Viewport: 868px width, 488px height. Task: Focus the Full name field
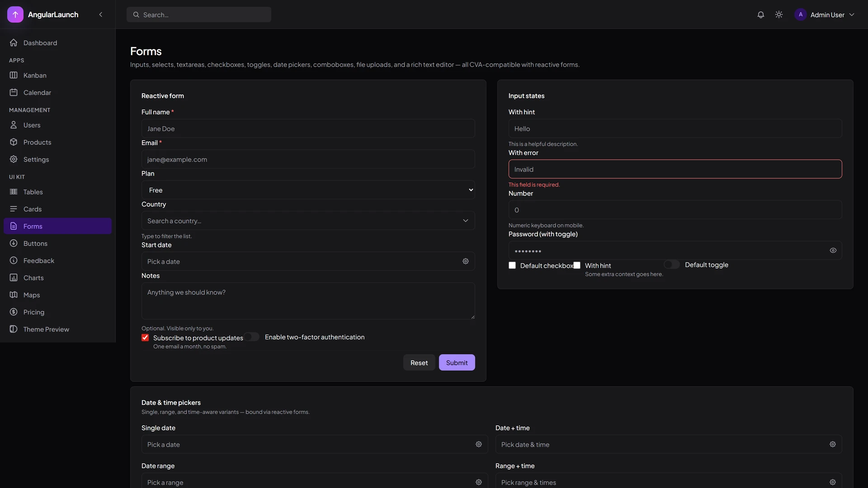click(308, 128)
